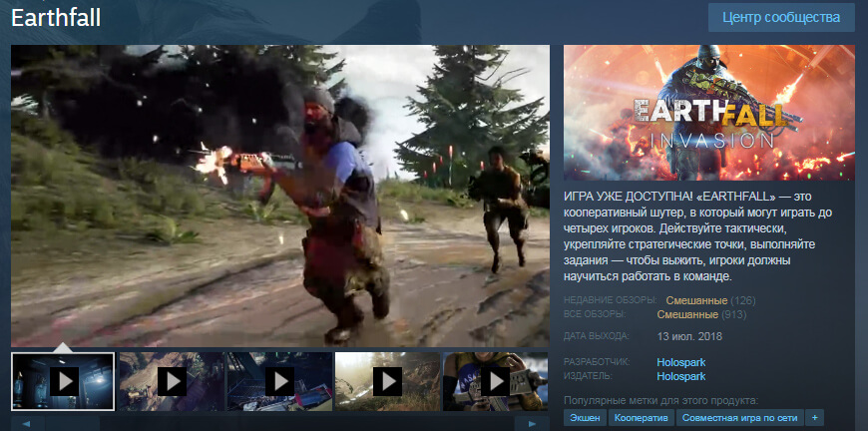Viewport: 868px width, 431px height.
Task: Select the Кооператив tag
Action: point(642,418)
